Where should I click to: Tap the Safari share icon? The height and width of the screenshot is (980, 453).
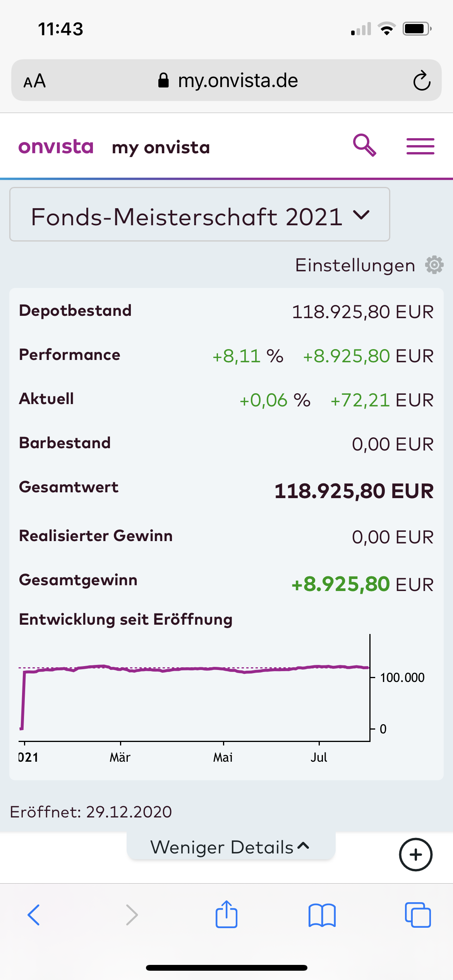[226, 914]
